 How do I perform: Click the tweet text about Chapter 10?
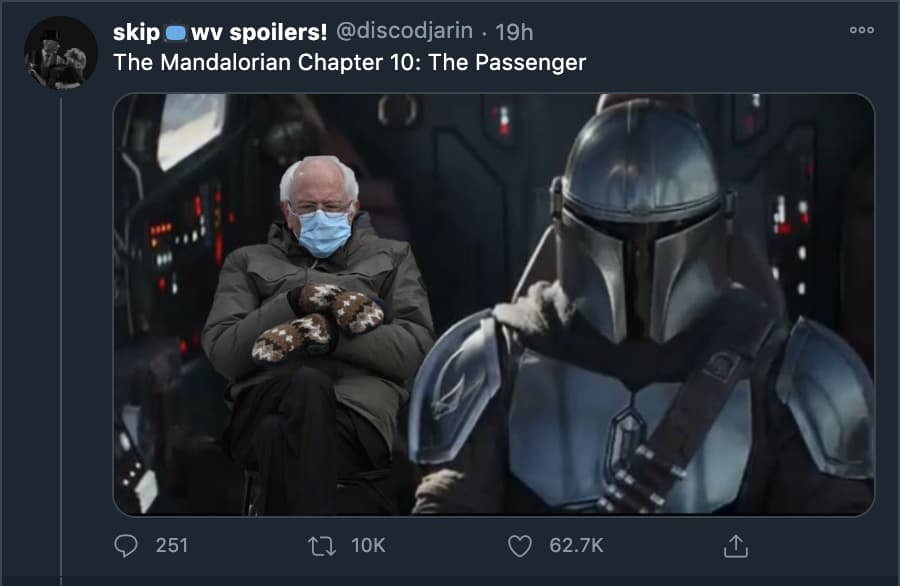(349, 62)
